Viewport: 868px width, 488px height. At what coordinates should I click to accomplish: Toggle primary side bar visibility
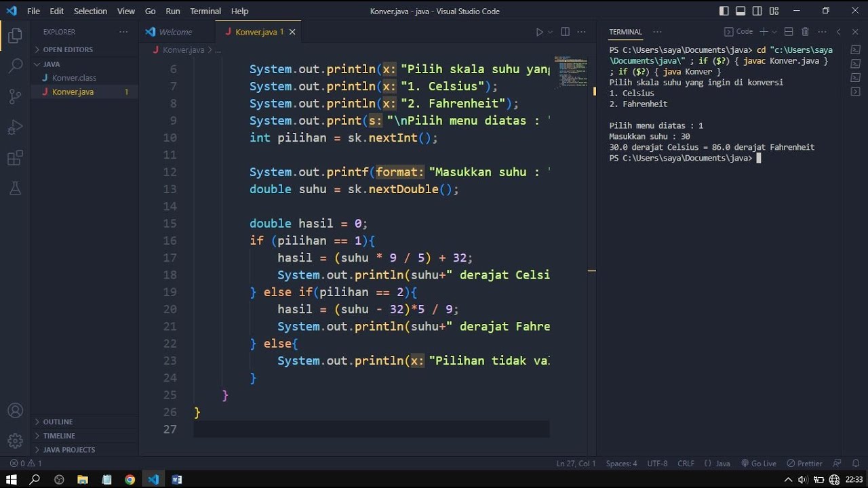pos(724,11)
